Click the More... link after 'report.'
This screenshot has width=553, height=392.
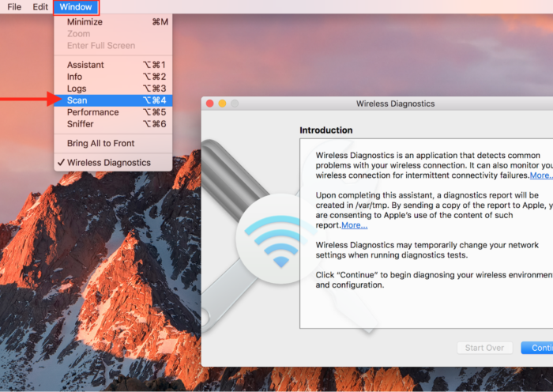click(x=355, y=225)
